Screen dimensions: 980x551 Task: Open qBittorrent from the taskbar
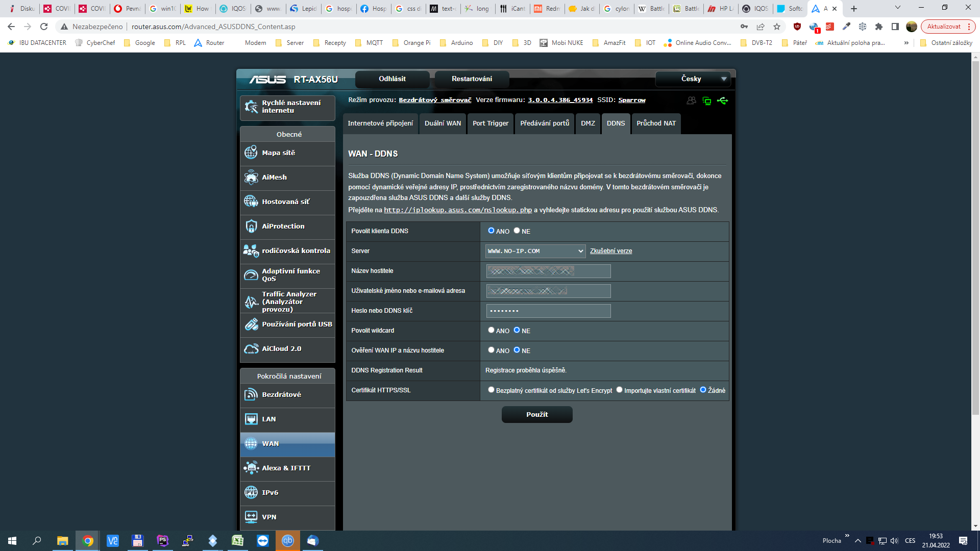coord(288,541)
